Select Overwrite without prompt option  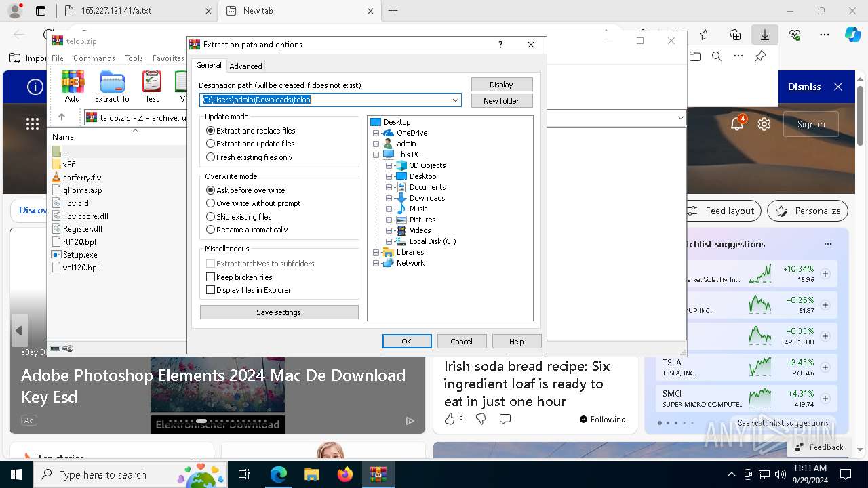click(x=253, y=203)
